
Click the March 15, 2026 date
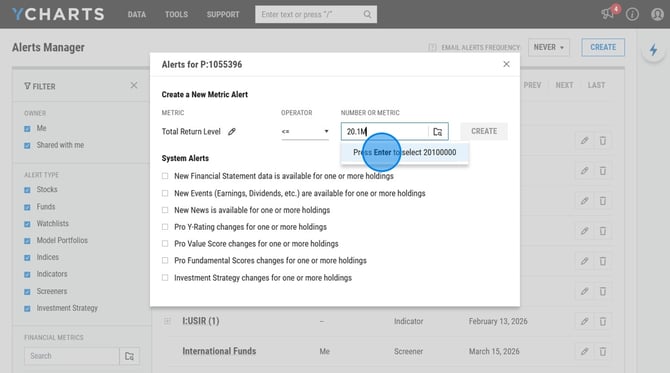coord(494,352)
